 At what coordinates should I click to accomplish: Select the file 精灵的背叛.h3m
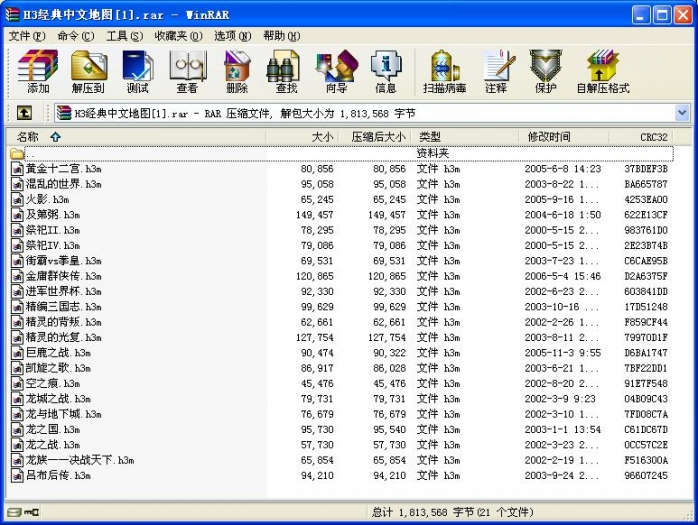[64, 322]
